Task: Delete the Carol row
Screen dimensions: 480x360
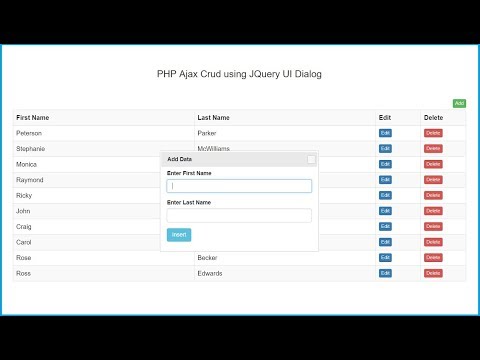Action: (x=433, y=242)
